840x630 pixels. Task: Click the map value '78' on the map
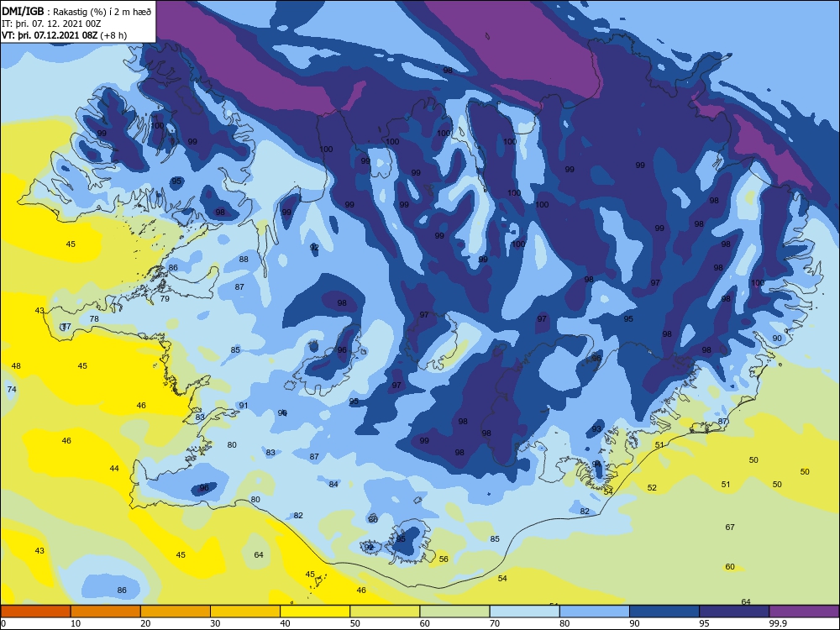pos(94,318)
